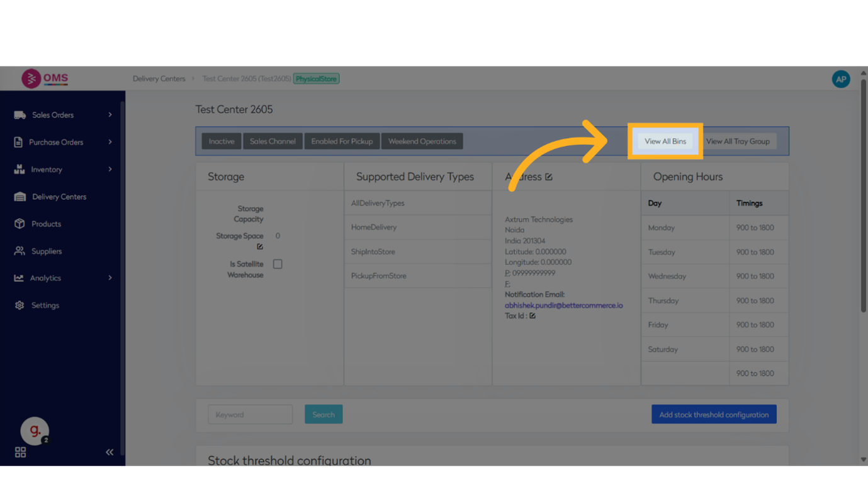This screenshot has height=488, width=868.
Task: Click inside the Keyword search field
Action: 250,414
